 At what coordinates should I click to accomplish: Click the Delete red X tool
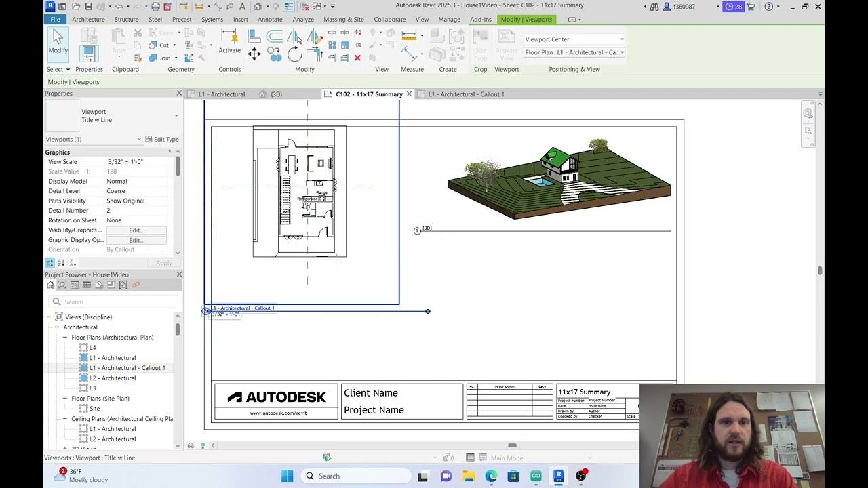pos(357,58)
